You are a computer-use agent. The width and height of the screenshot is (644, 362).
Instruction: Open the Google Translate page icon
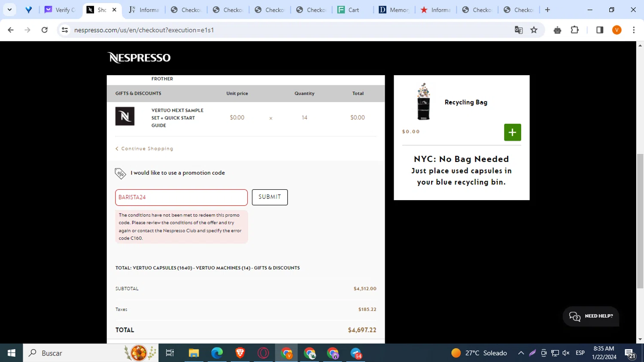pos(519,30)
